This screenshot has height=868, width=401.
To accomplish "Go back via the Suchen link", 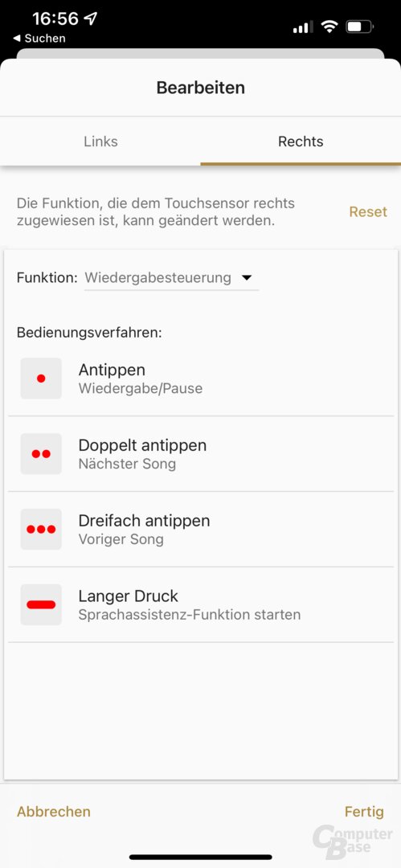I will pos(39,39).
